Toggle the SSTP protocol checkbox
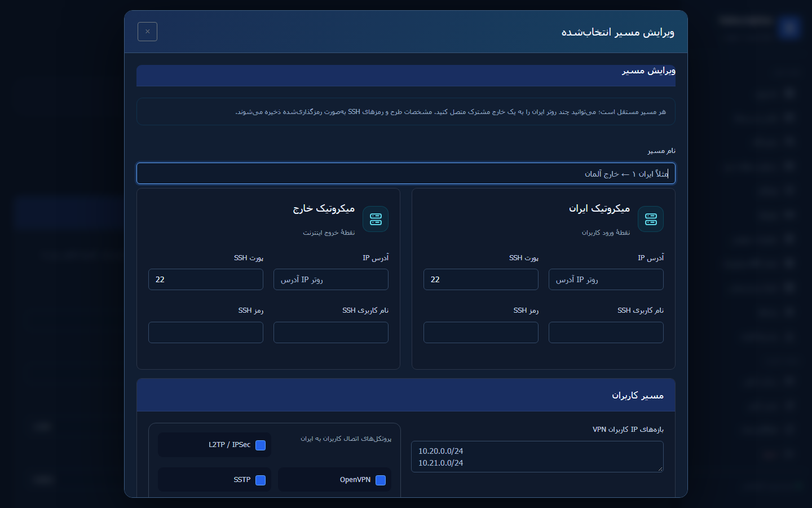 pyautogui.click(x=261, y=480)
